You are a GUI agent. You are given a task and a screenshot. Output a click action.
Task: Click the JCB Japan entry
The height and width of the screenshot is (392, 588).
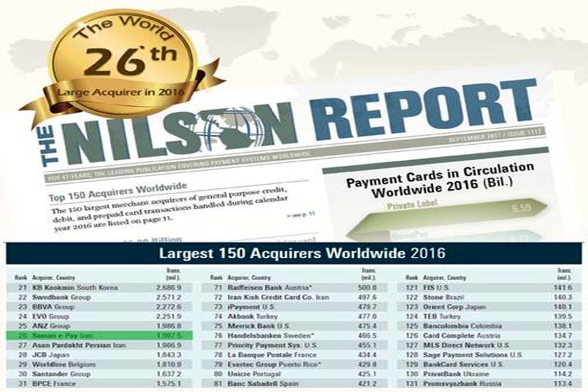click(x=51, y=355)
